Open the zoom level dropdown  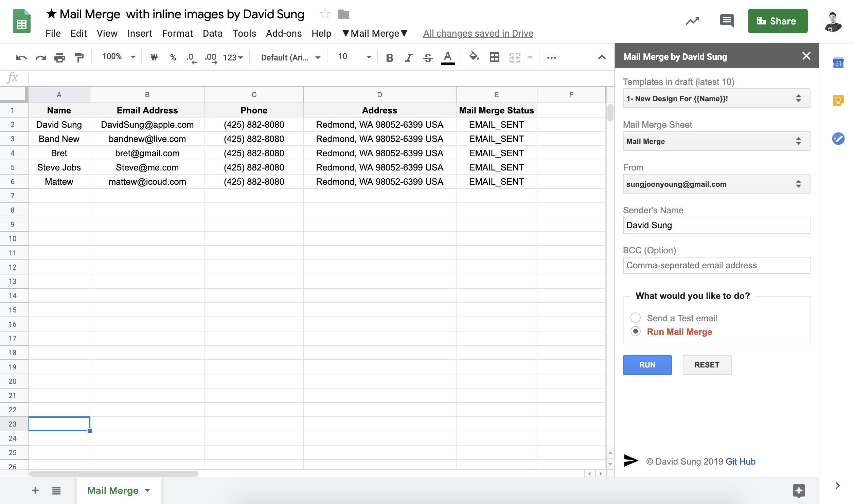click(117, 57)
